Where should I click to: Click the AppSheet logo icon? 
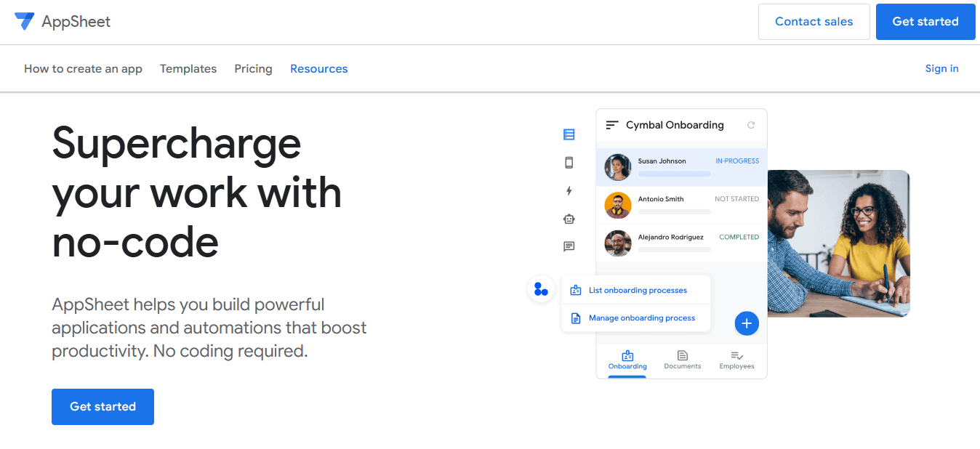coord(24,21)
